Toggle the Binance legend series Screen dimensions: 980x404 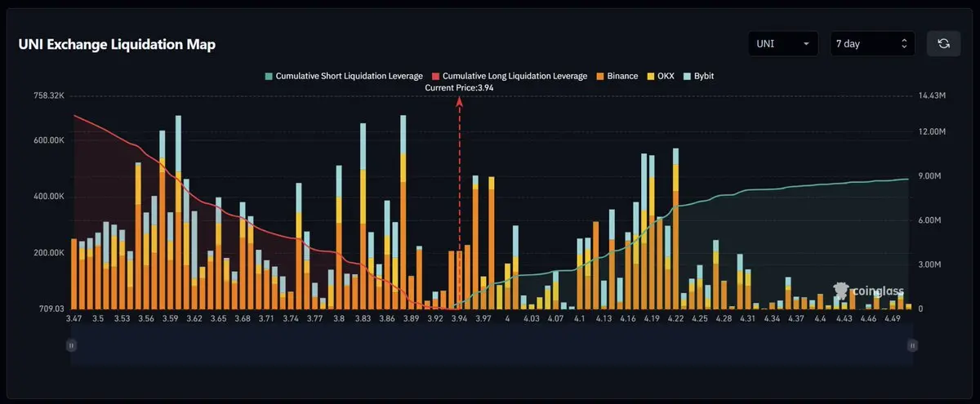tap(617, 76)
